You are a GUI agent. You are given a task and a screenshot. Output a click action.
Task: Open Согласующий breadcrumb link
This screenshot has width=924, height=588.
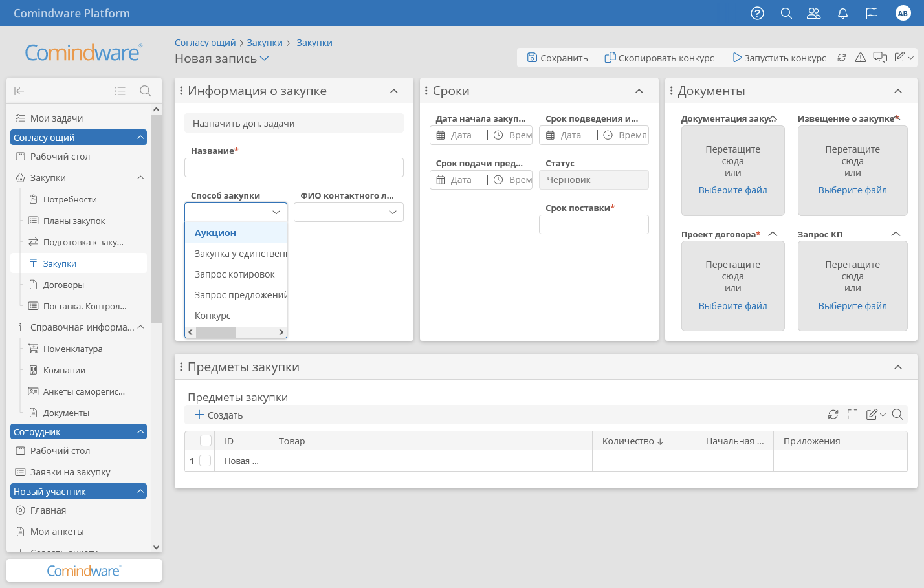(x=205, y=43)
